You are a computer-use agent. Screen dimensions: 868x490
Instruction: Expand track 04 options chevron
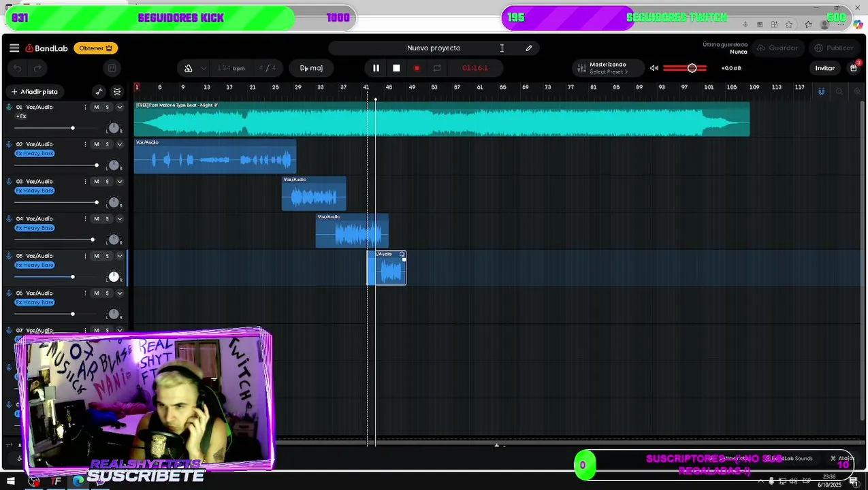click(120, 218)
